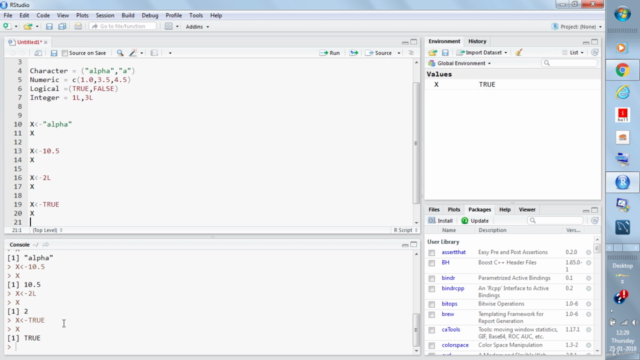Refresh the Packages list
Screen dimensions: 640x360
click(x=595, y=220)
